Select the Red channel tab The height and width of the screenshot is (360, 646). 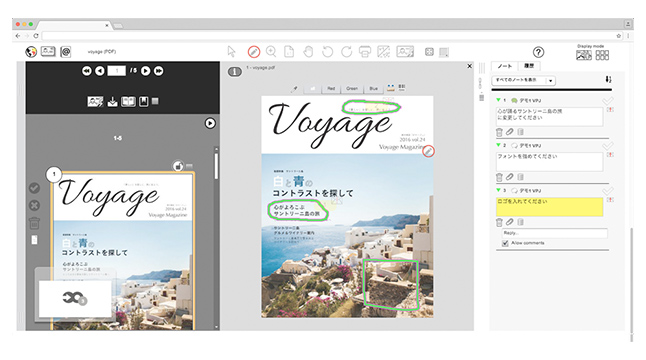[x=331, y=89]
